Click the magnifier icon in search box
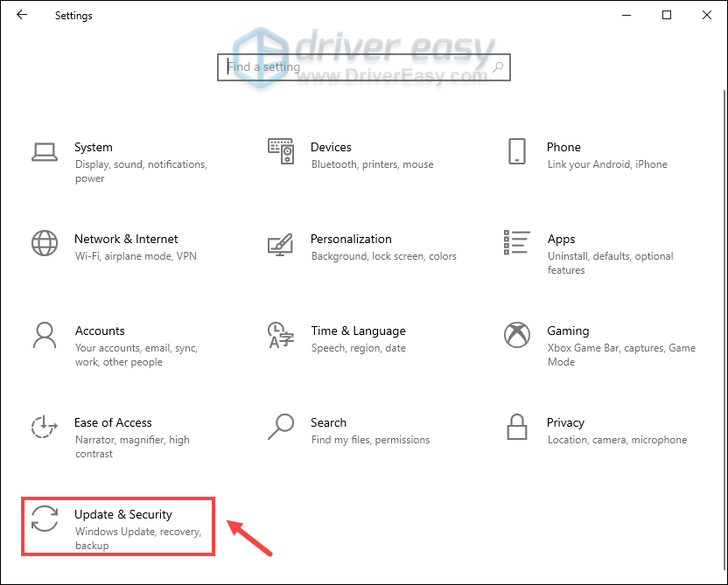This screenshot has height=585, width=728. (x=498, y=66)
